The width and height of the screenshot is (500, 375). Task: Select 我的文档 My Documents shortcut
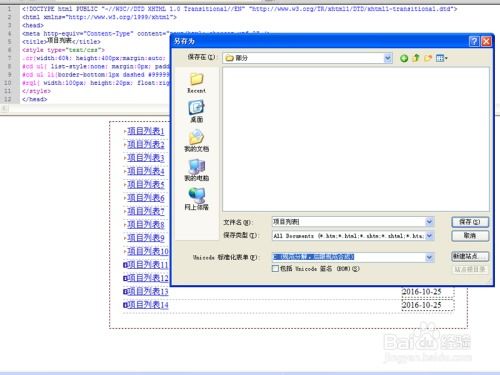click(197, 141)
